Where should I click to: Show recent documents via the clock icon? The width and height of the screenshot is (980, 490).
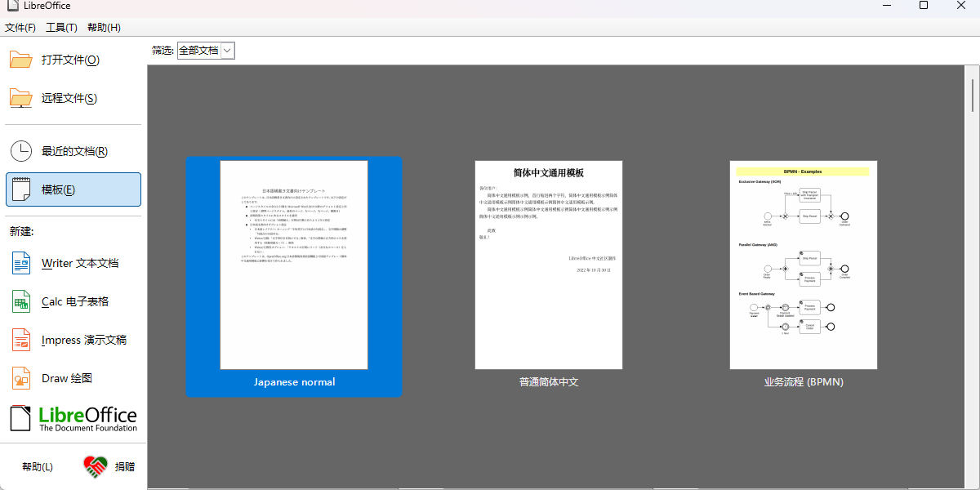tap(22, 151)
